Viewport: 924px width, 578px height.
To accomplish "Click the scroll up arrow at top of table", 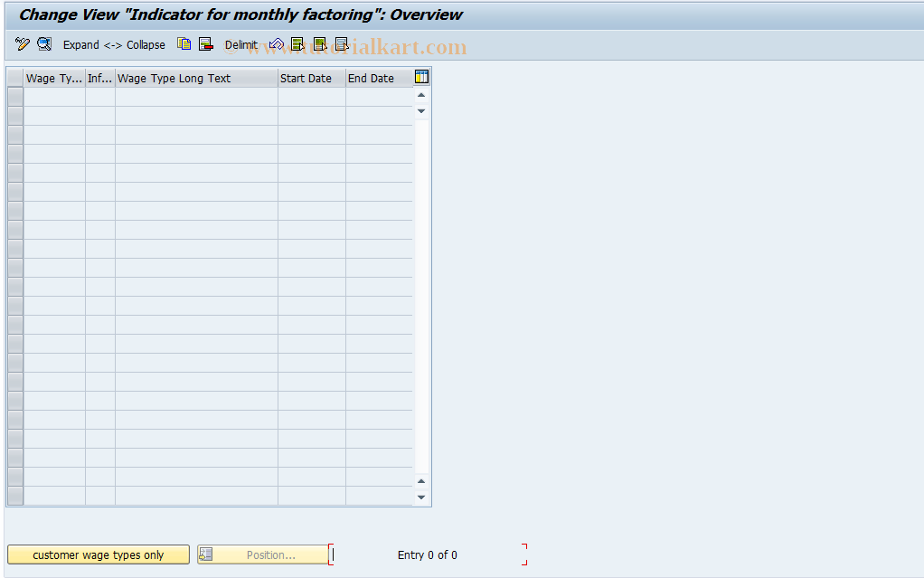I will click(421, 95).
